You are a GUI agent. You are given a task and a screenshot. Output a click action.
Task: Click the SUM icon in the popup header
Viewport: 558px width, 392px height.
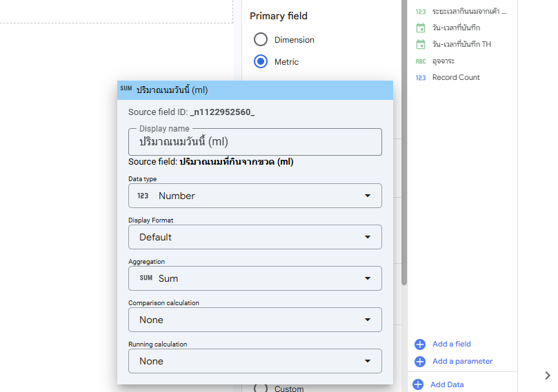pyautogui.click(x=126, y=89)
